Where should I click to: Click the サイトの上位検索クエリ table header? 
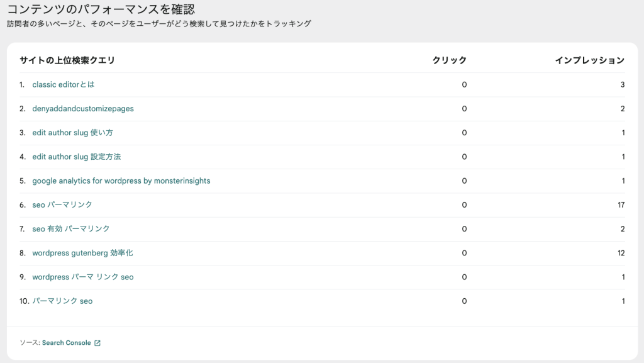(x=67, y=60)
